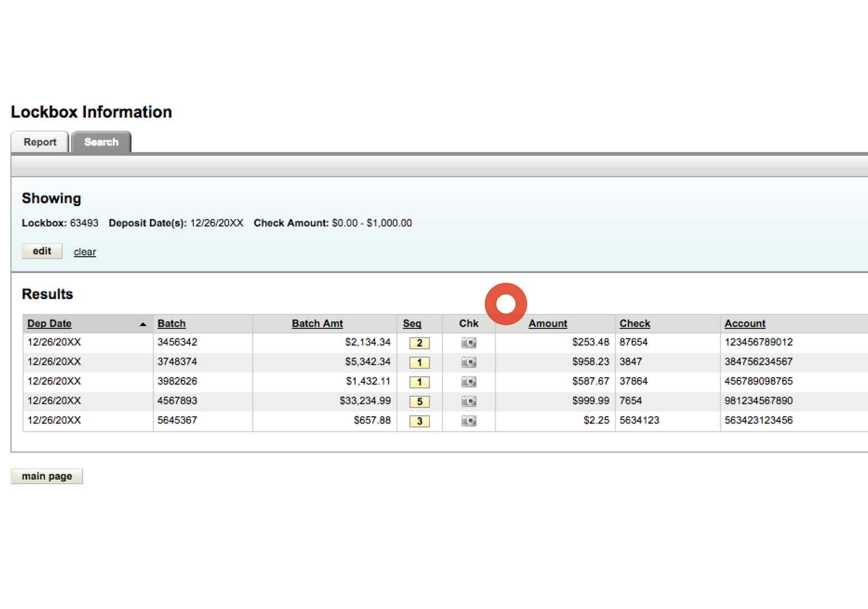Click the Chk column header
Image resolution: width=868 pixels, height=609 pixels.
point(469,323)
